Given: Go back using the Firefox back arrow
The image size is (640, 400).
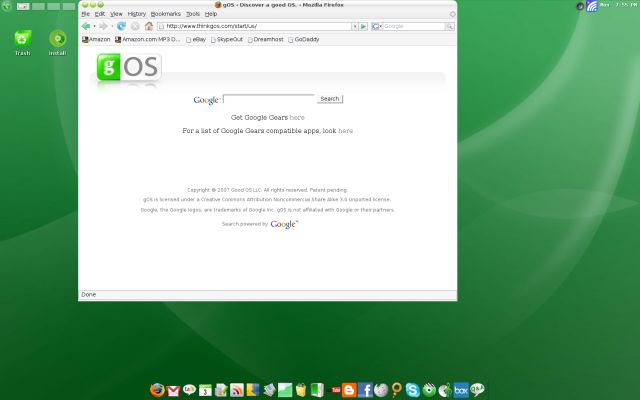Looking at the screenshot, I should click(x=86, y=26).
